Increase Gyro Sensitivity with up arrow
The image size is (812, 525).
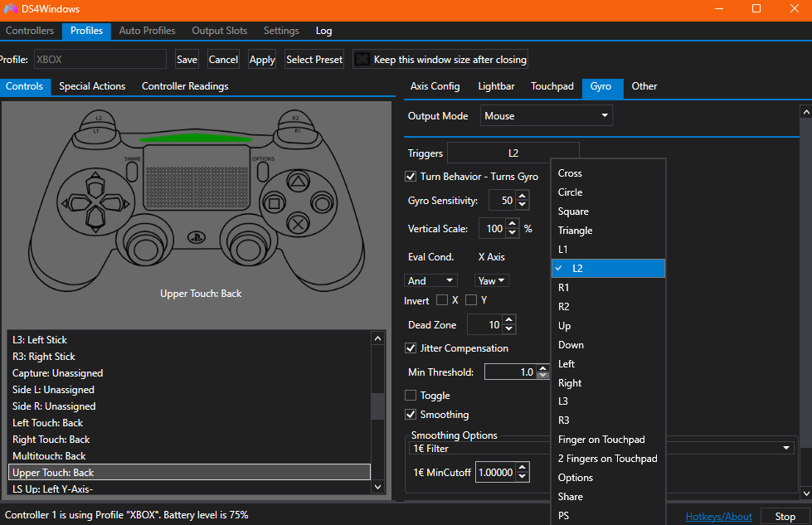click(x=522, y=196)
